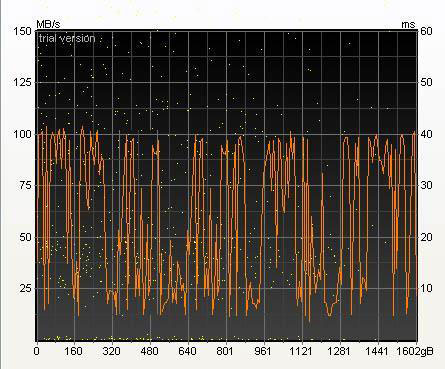Select the 150 value on transfer-rate axis
The height and width of the screenshot is (369, 445).
22,31
